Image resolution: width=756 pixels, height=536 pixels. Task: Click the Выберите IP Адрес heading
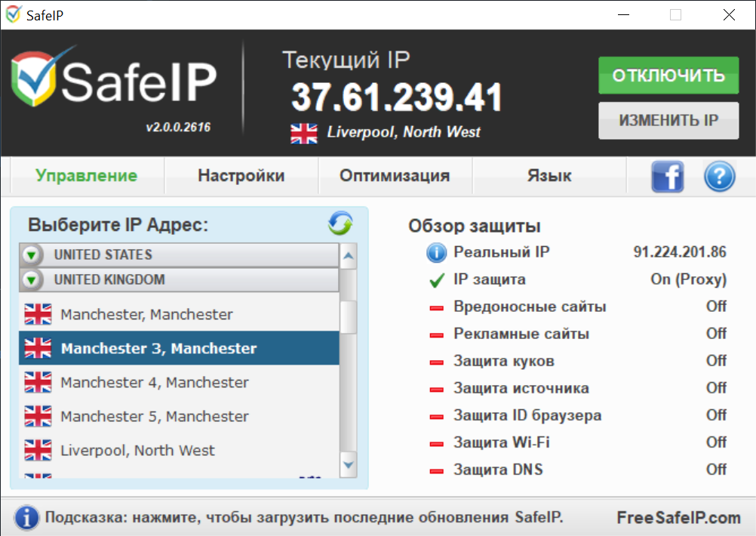click(118, 225)
